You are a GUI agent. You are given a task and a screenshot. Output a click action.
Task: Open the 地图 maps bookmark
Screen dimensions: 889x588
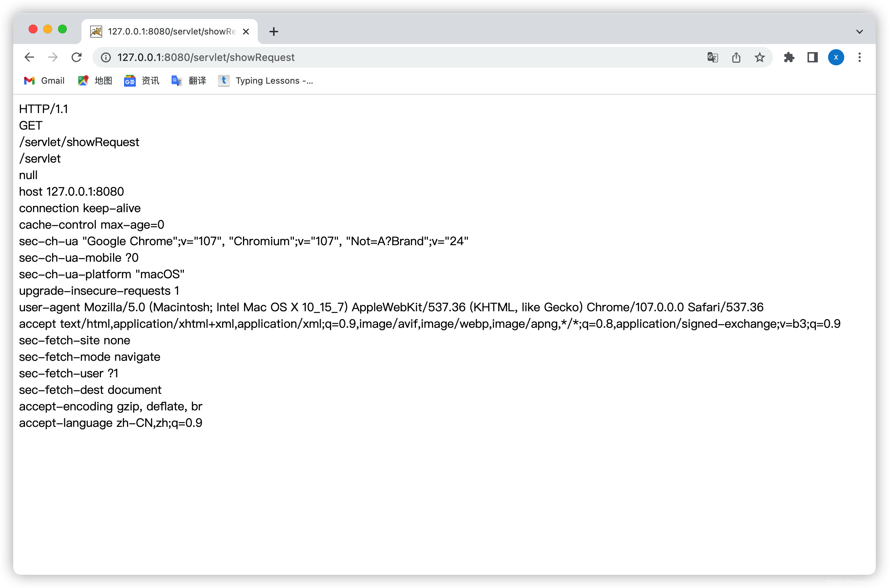[95, 81]
